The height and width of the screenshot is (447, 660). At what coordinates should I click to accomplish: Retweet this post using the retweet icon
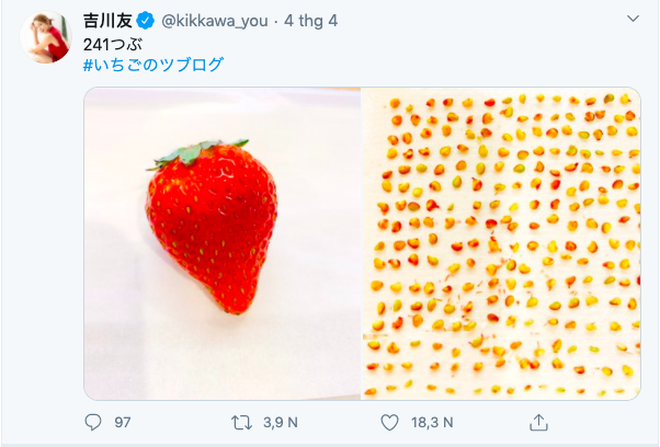point(241,422)
